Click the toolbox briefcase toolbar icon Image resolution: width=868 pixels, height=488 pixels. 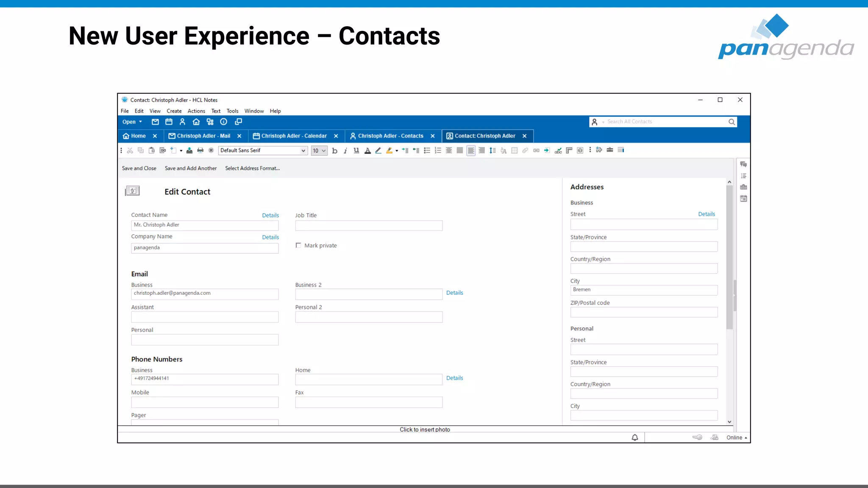[610, 150]
